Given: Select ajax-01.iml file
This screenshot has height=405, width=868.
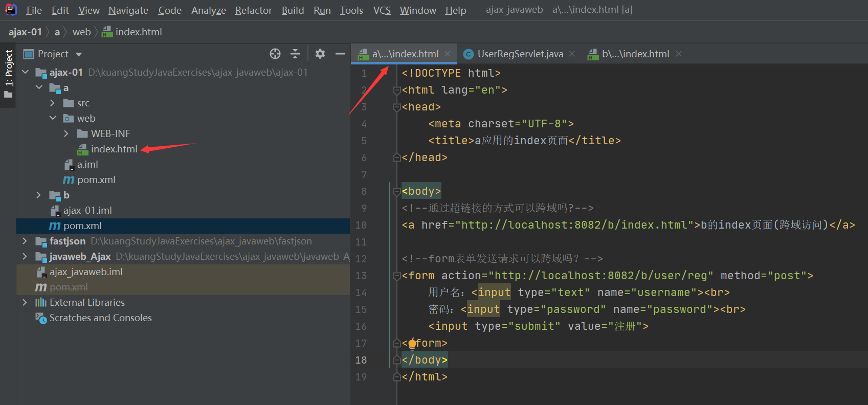Looking at the screenshot, I should coord(87,210).
